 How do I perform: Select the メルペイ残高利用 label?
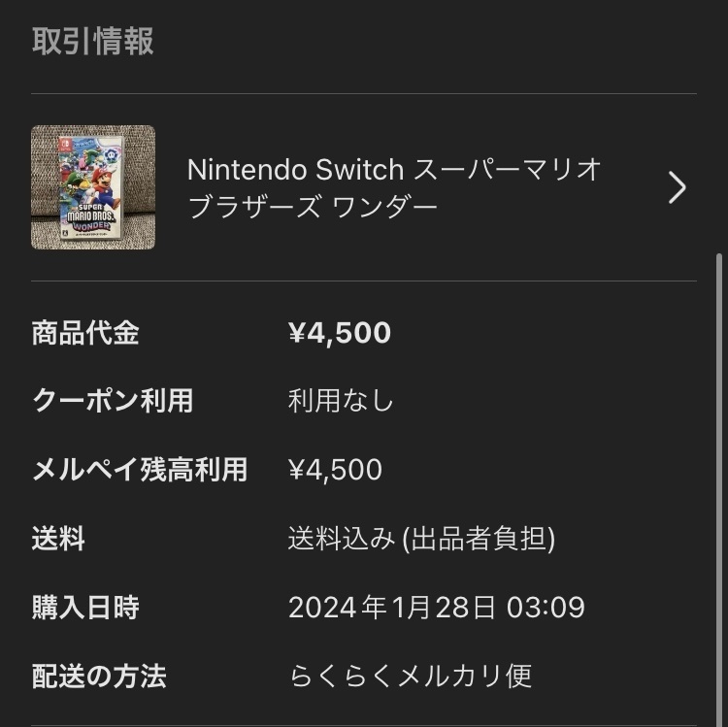(x=140, y=470)
